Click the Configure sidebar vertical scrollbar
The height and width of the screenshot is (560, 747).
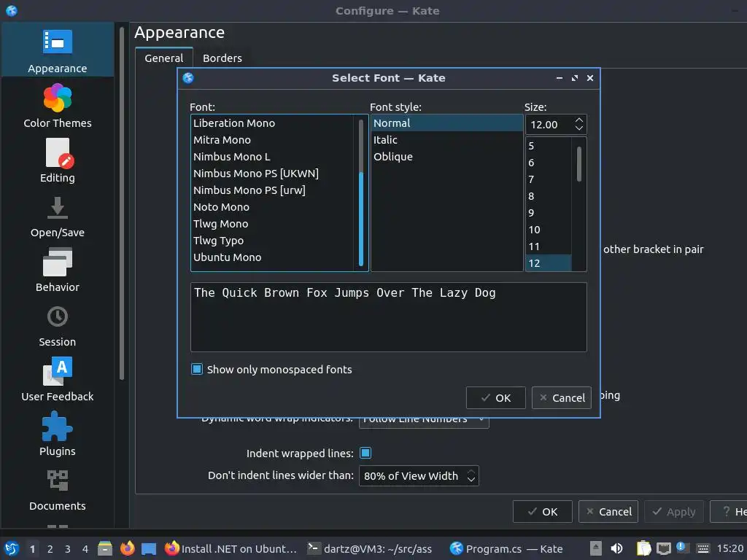tap(122, 204)
